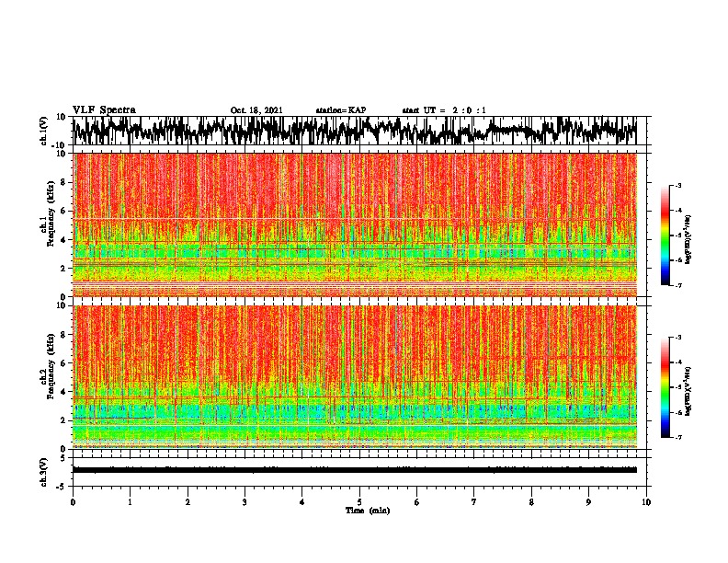Click the ch.2 "Frequency (kHz)" axis label
Viewport: 728px width, 563px height.
(x=50, y=366)
